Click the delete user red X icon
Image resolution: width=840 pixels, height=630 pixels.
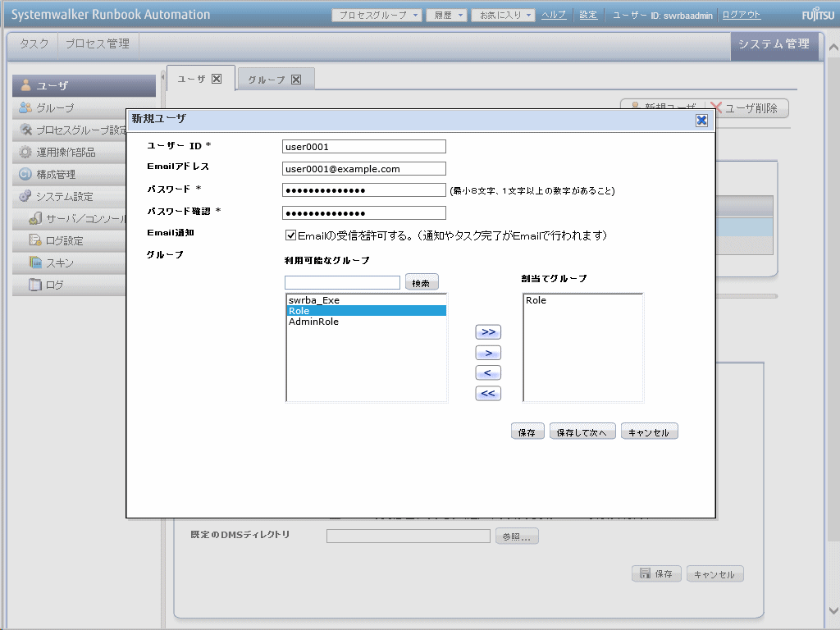(x=716, y=107)
